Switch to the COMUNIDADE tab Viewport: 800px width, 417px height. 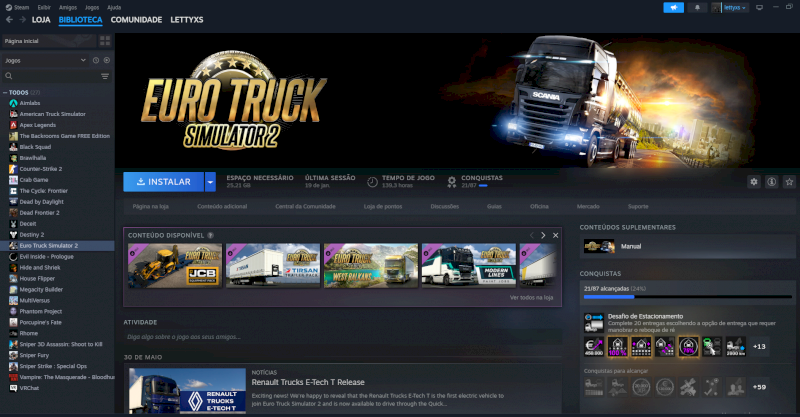coord(136,20)
